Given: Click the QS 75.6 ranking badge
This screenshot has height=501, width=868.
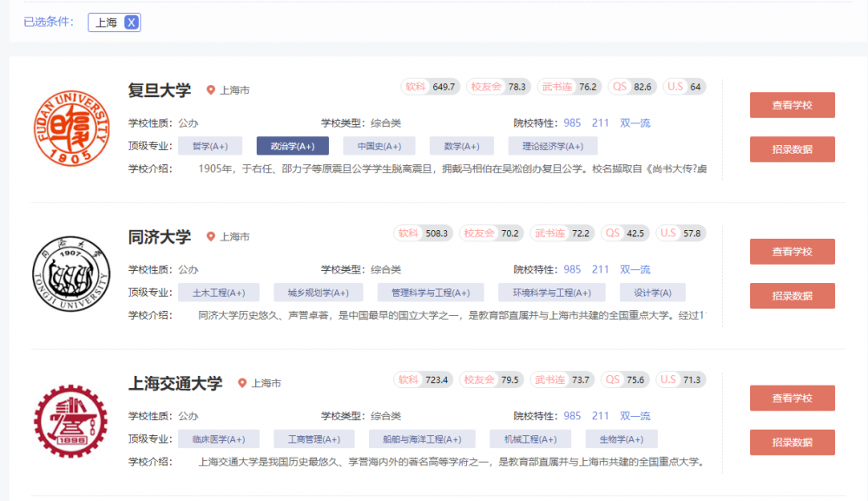Looking at the screenshot, I should pos(625,379).
